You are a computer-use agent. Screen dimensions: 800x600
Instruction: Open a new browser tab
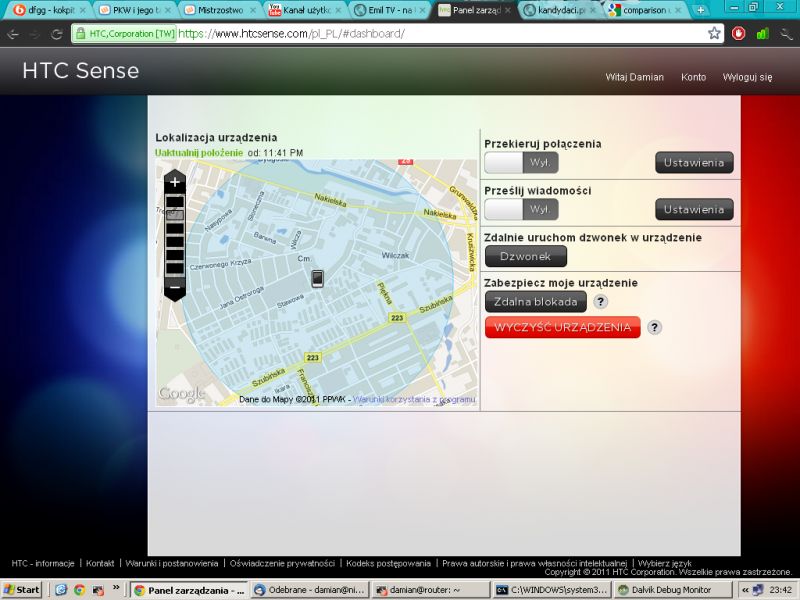tap(701, 10)
